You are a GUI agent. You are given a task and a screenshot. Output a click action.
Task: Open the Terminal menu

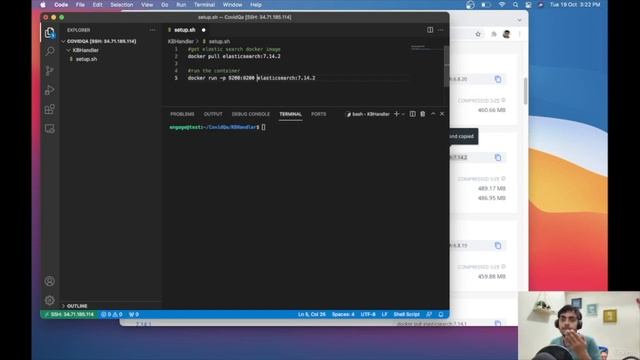204,5
